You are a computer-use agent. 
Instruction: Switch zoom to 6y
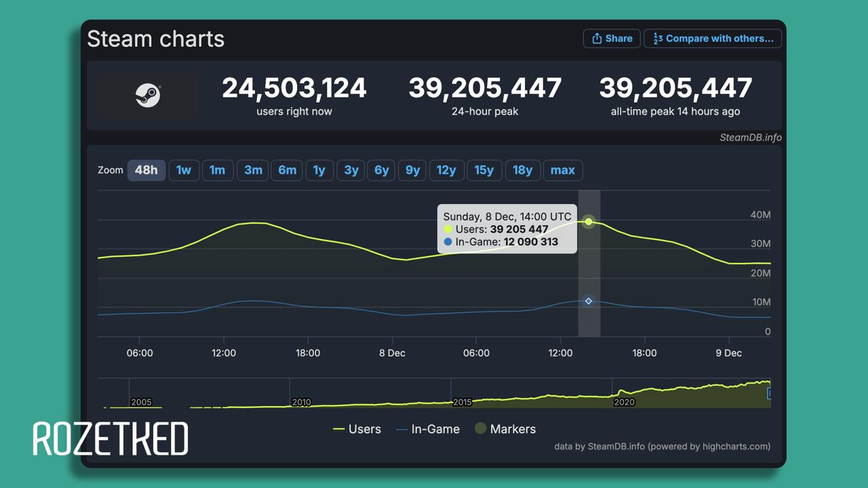pyautogui.click(x=382, y=170)
